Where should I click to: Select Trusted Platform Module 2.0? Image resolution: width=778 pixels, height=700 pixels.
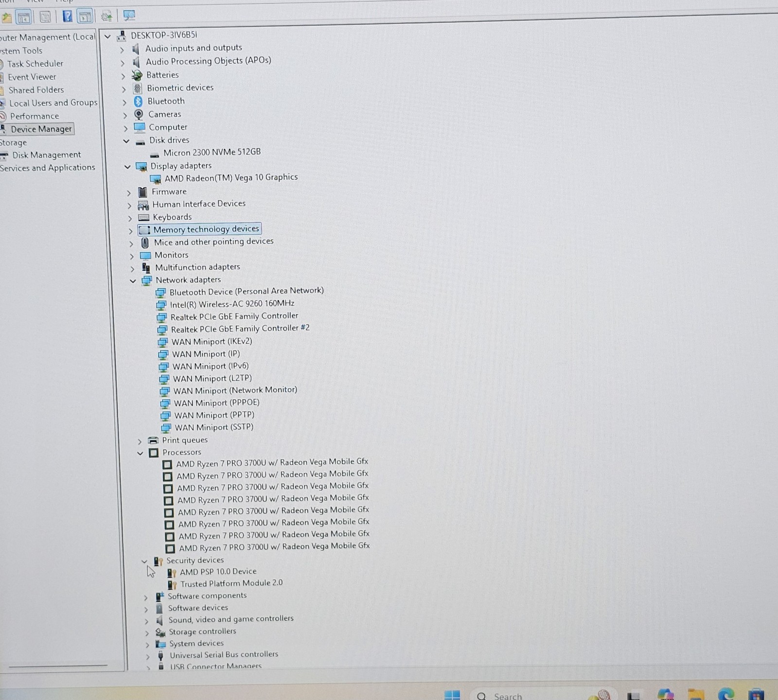click(x=231, y=583)
